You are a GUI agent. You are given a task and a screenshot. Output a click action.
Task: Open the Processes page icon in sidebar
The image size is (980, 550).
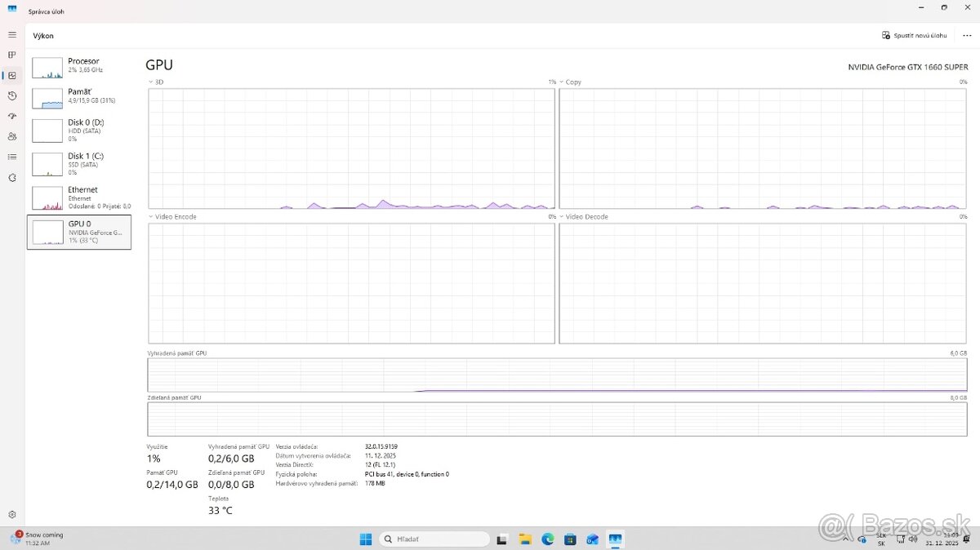pos(12,55)
